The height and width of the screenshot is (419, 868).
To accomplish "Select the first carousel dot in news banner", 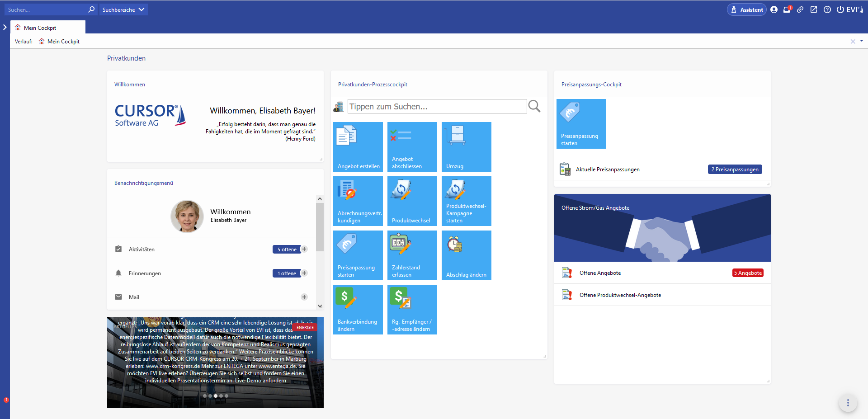I will coord(205,396).
